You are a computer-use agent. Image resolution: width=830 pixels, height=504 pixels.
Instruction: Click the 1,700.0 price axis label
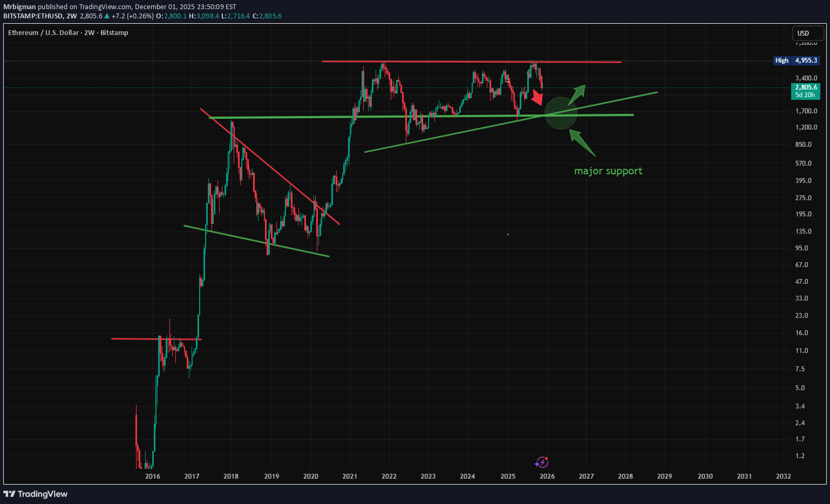click(806, 111)
